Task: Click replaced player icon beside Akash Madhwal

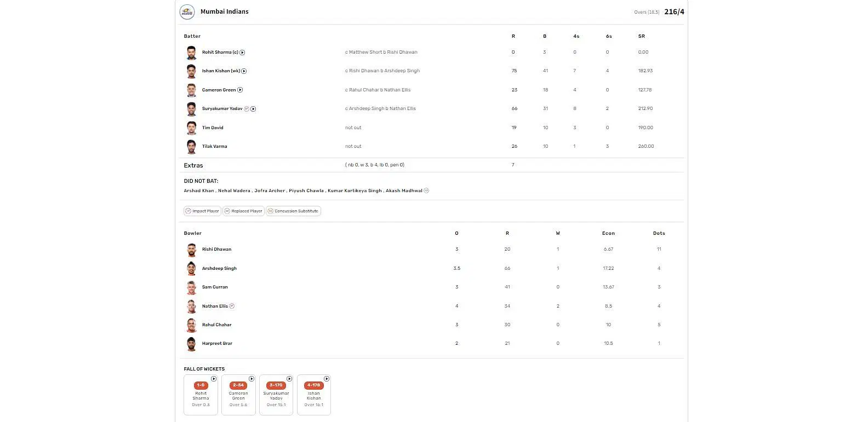Action: [x=426, y=190]
